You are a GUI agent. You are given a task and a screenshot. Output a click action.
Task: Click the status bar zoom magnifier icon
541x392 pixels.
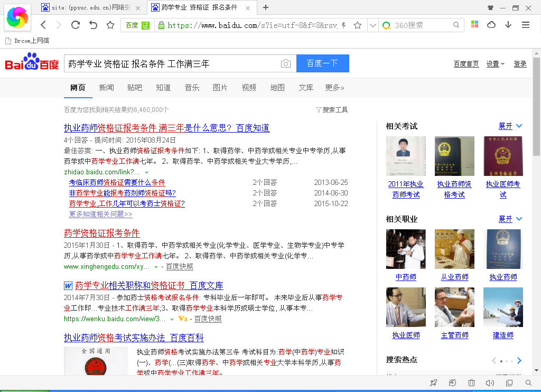click(x=528, y=382)
